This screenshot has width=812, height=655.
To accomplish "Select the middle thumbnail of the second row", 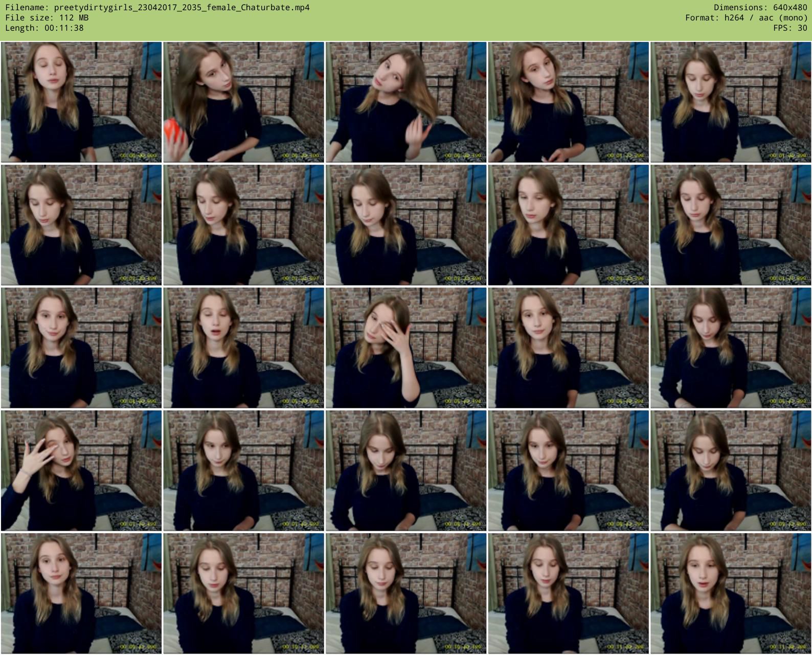I will [406, 225].
